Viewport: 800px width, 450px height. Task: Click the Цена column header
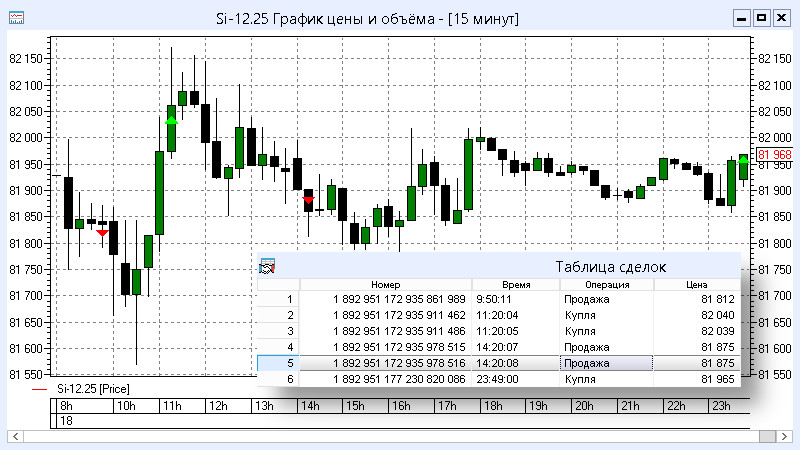point(696,285)
